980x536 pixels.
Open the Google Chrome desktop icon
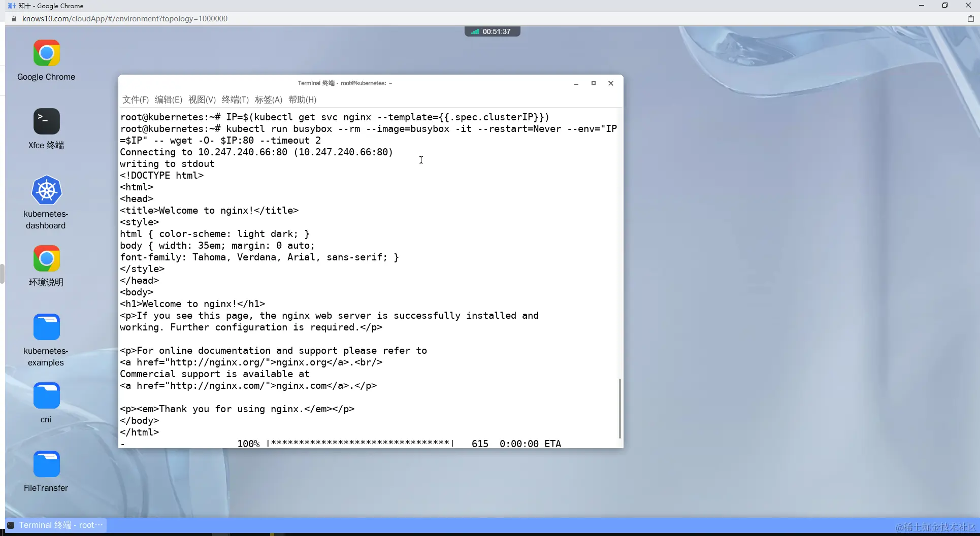tap(46, 53)
